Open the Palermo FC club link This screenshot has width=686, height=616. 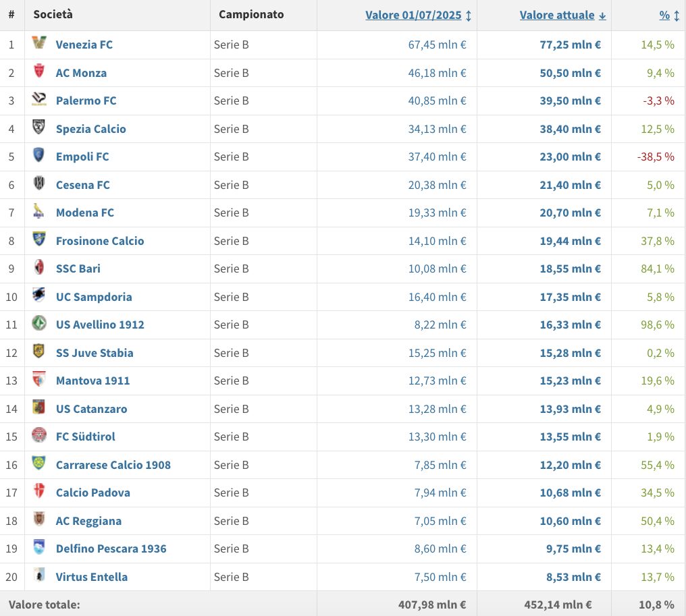click(x=86, y=101)
